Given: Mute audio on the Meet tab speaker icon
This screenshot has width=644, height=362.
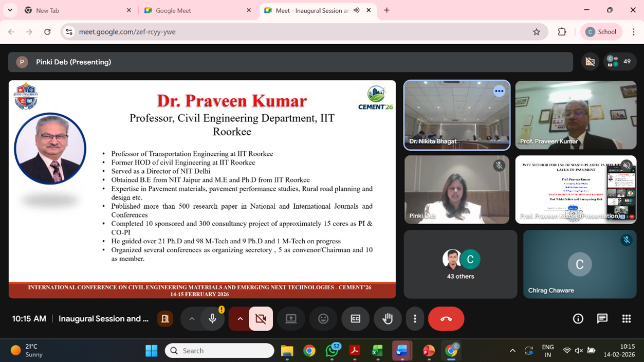Looking at the screenshot, I should point(357,10).
